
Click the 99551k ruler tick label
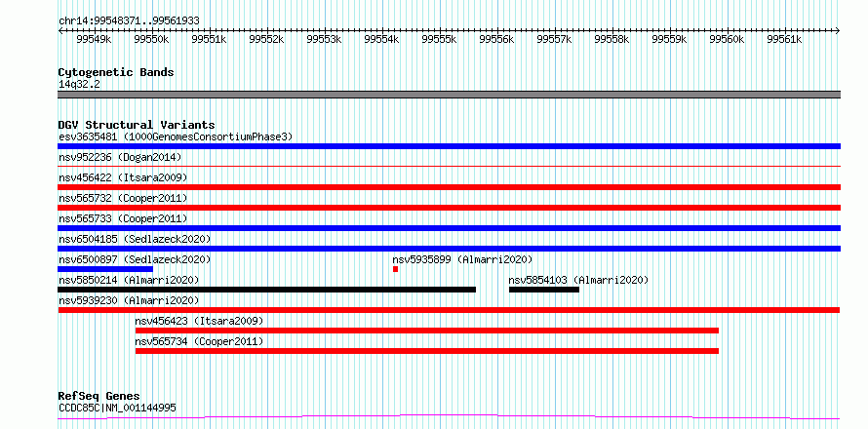pos(210,39)
